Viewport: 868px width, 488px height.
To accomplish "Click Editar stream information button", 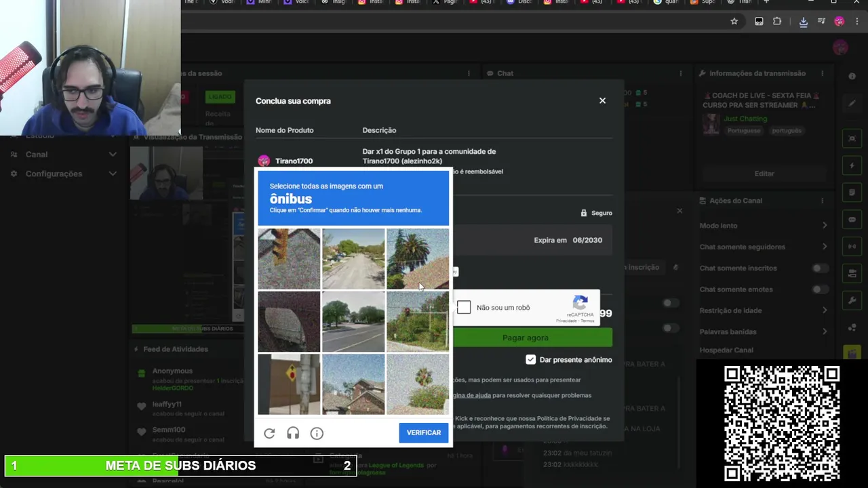I will click(764, 174).
